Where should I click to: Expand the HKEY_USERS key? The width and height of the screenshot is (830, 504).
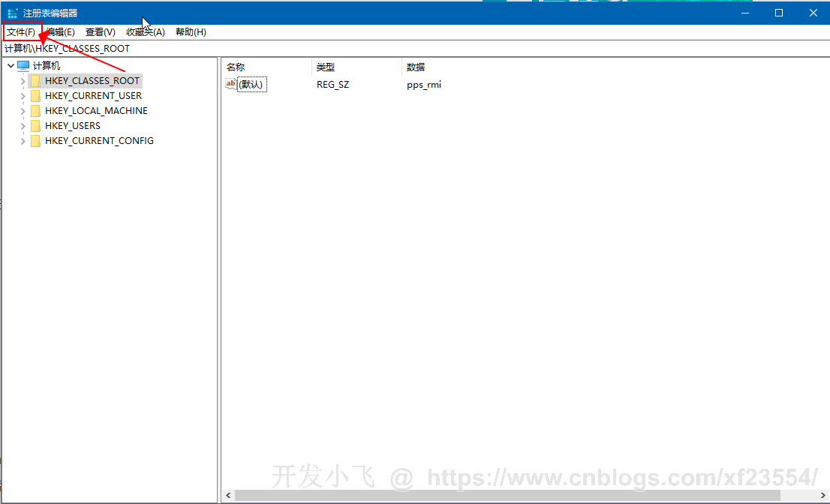tap(23, 126)
